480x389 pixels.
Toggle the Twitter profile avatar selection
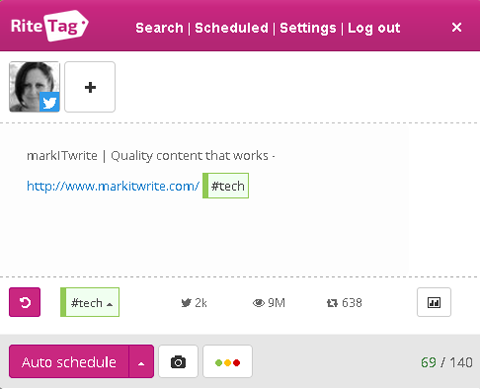[x=34, y=87]
